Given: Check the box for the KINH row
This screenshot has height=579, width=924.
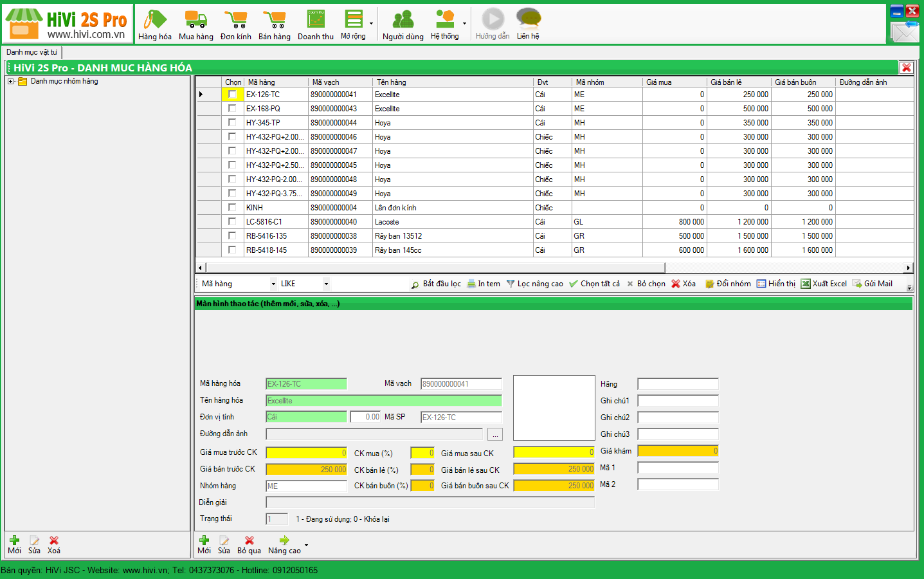Looking at the screenshot, I should pos(232,208).
